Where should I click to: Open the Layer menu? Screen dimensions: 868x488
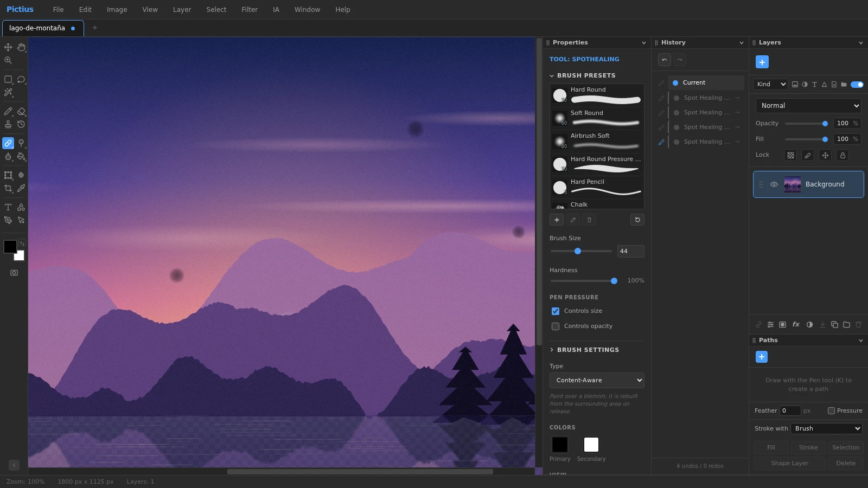tap(182, 10)
